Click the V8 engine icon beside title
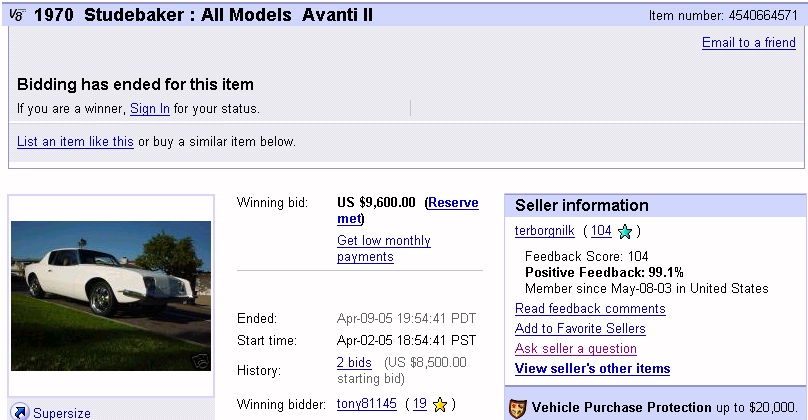The height and width of the screenshot is (420, 808). click(16, 16)
